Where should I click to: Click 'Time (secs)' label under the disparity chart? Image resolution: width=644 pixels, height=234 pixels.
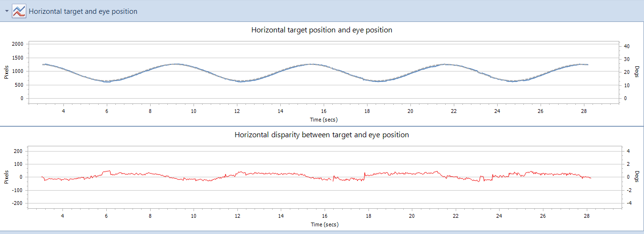click(x=324, y=224)
